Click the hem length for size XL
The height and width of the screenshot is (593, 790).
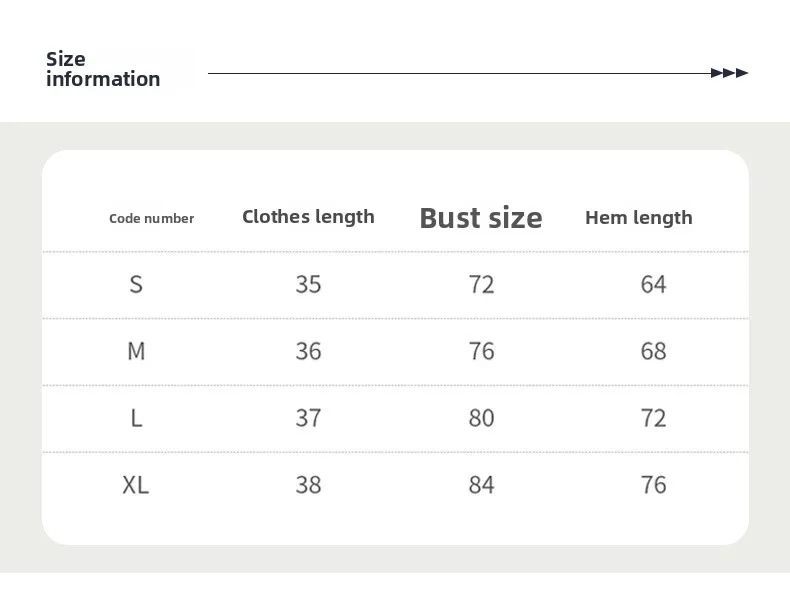(653, 485)
